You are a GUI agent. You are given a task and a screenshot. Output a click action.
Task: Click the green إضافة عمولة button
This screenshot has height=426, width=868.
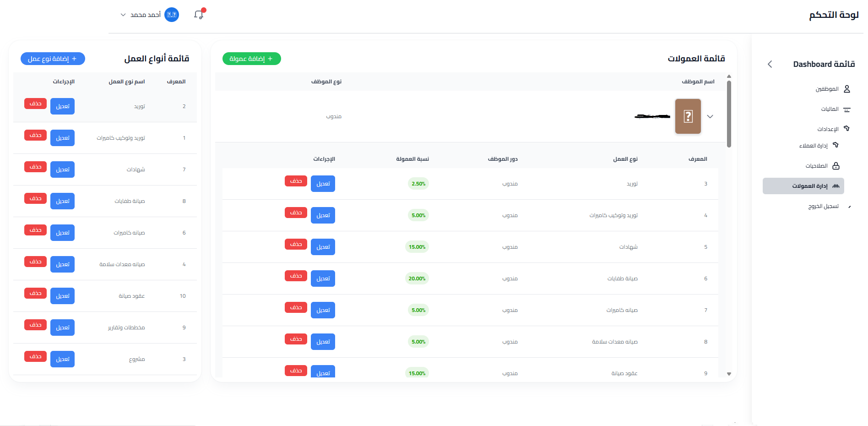click(251, 59)
